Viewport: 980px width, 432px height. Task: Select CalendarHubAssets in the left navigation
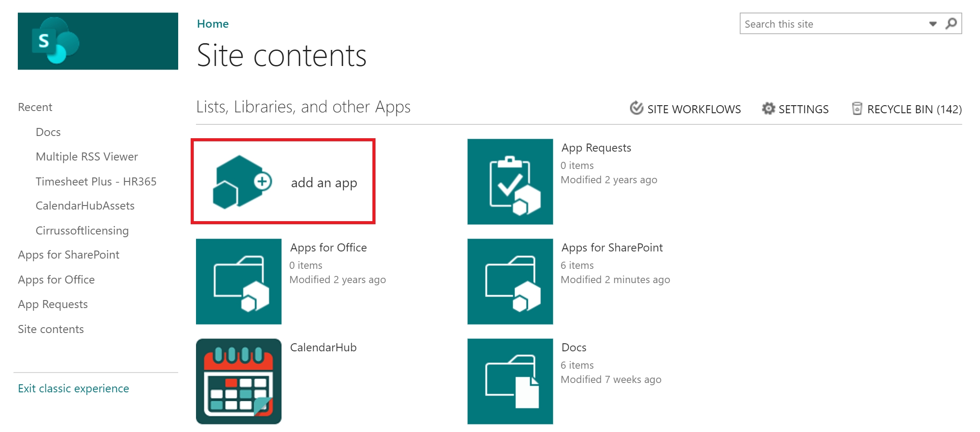[x=85, y=206]
